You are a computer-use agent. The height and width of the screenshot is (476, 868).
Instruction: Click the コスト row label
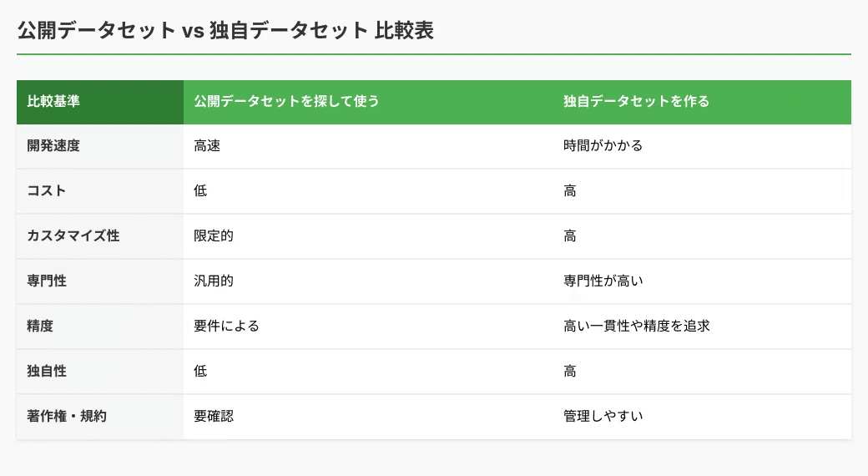point(100,191)
